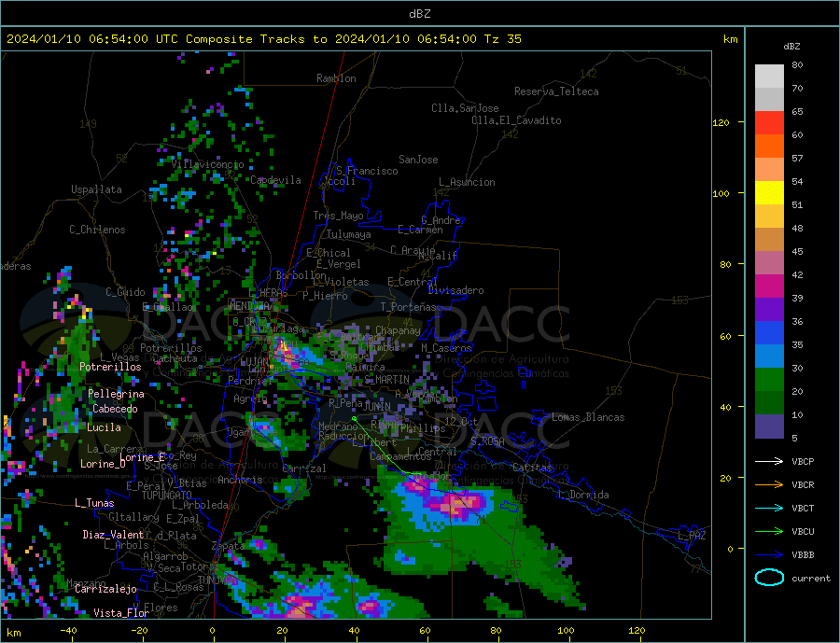Click the 'VBCT' legend label
This screenshot has width=840, height=643.
click(x=803, y=508)
